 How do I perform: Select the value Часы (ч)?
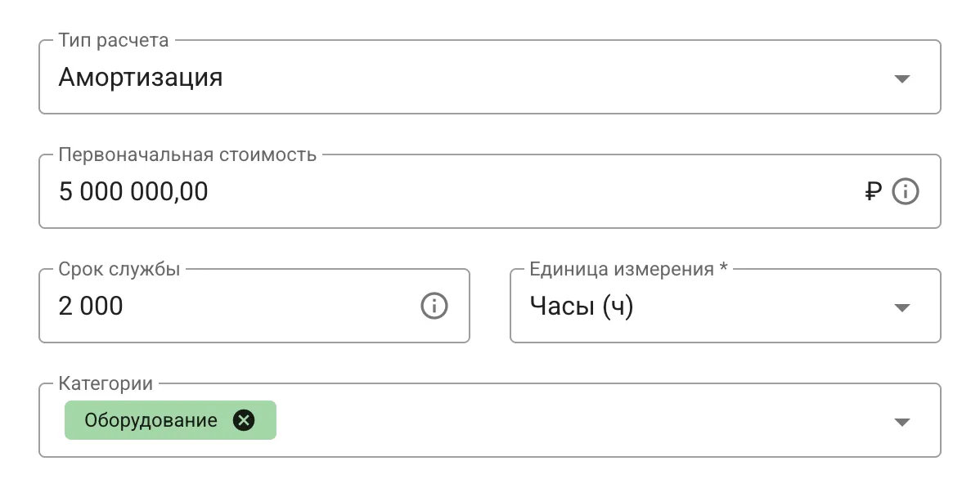point(579,307)
